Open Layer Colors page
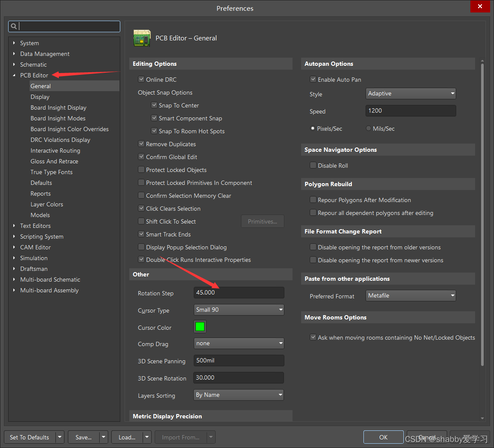The image size is (494, 448). 47,204
